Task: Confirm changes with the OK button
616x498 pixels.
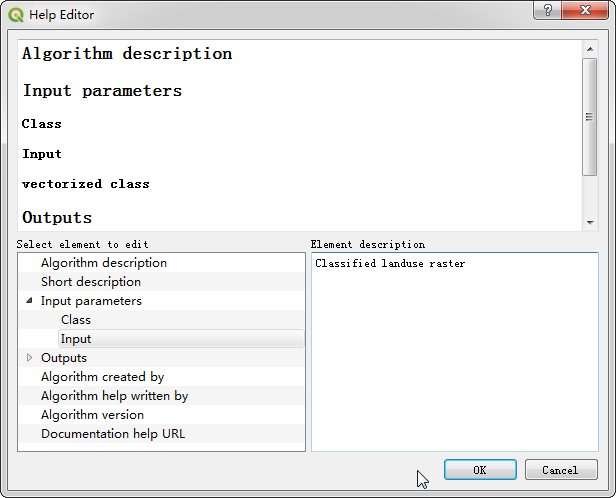Action: point(480,470)
